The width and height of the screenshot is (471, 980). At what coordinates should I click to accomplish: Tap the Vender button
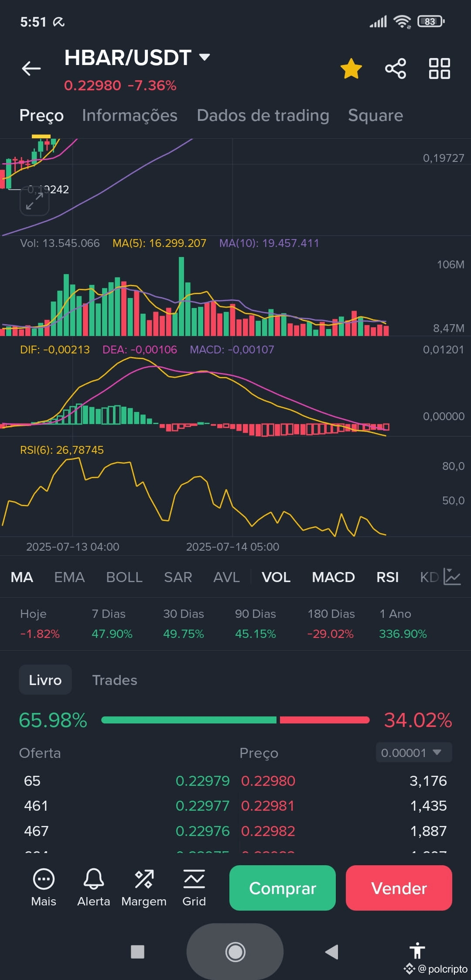(x=399, y=888)
